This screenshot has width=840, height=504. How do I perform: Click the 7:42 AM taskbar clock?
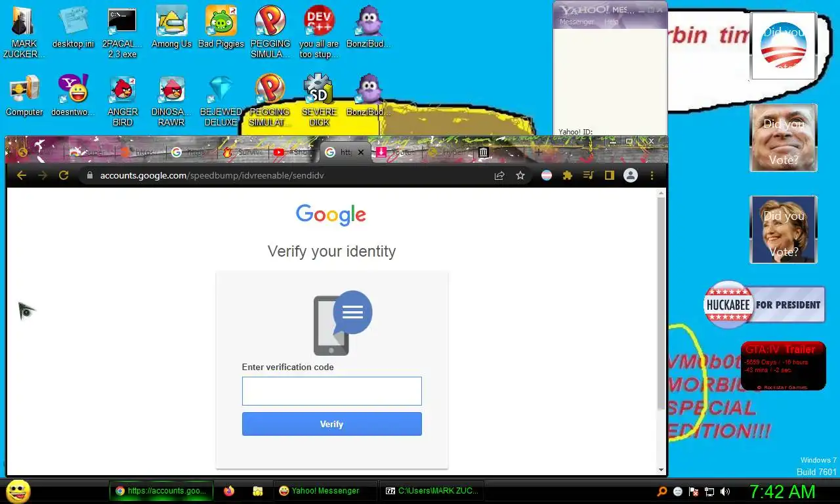point(782,491)
